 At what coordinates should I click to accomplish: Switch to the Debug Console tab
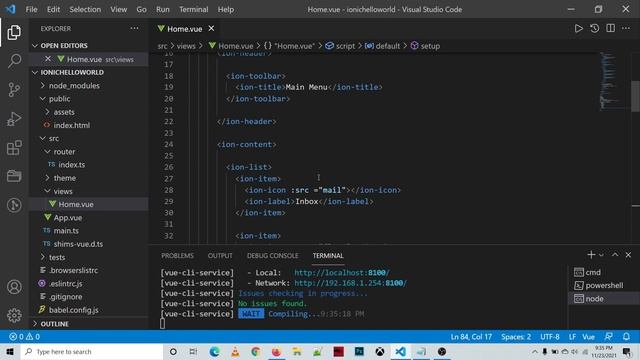coord(272,256)
